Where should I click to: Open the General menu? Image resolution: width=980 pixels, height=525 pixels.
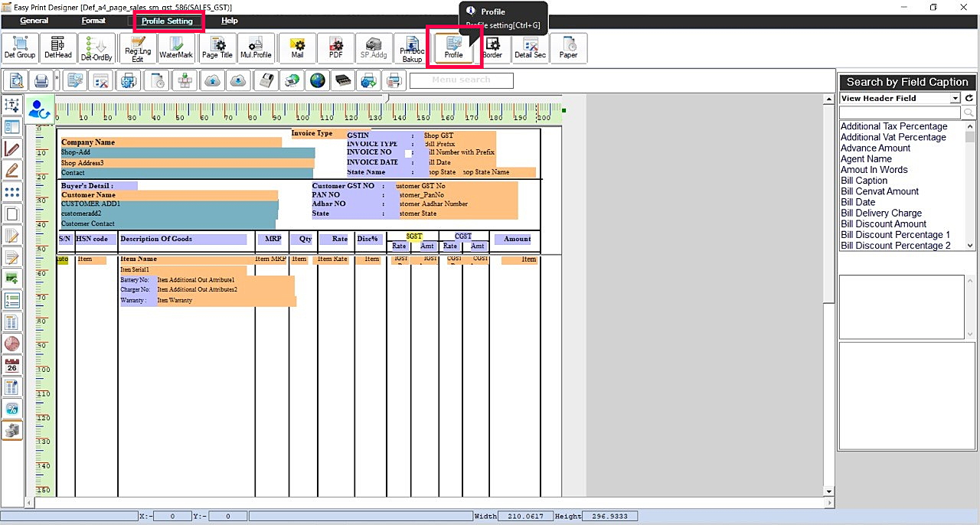(34, 21)
